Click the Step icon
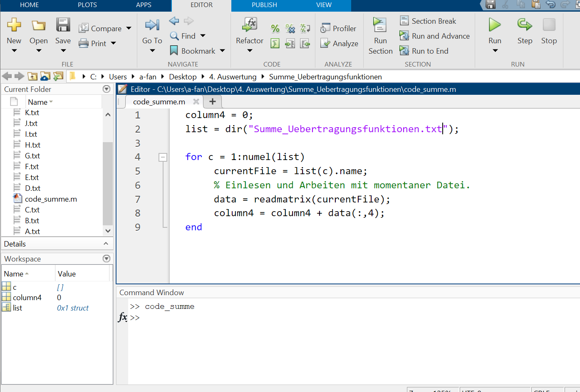580x392 pixels. coord(525,25)
